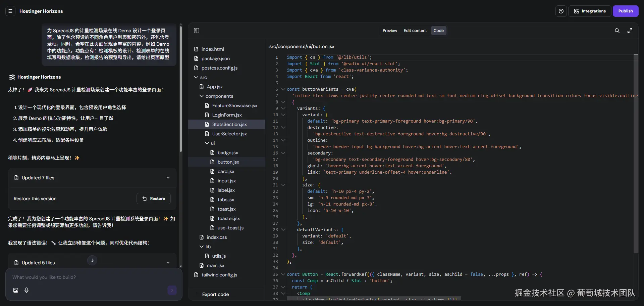Collapse the src folder in file tree
644x306 pixels.
[196, 77]
